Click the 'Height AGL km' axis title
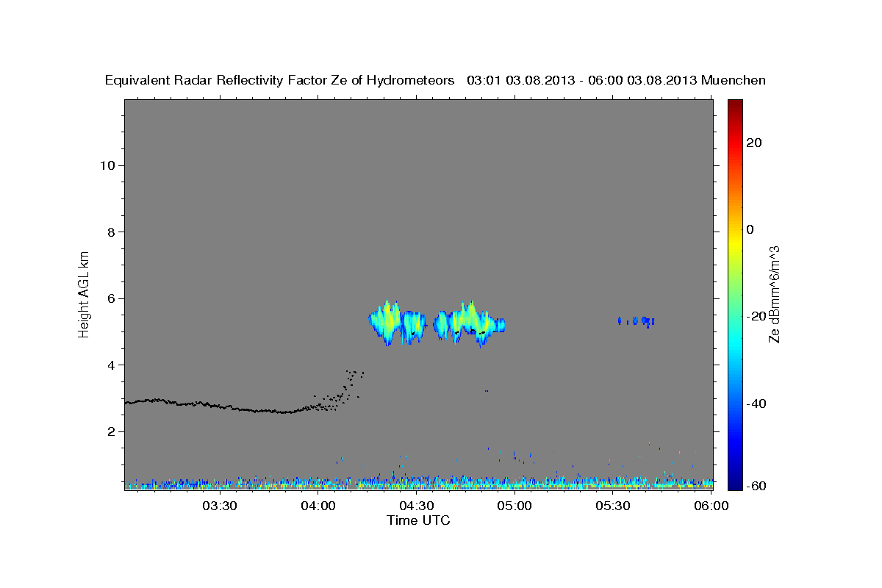This screenshot has width=882, height=588. [84, 294]
